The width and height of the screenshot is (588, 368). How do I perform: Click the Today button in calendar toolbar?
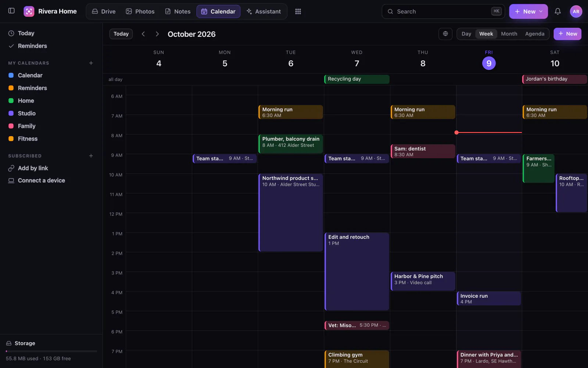point(121,34)
